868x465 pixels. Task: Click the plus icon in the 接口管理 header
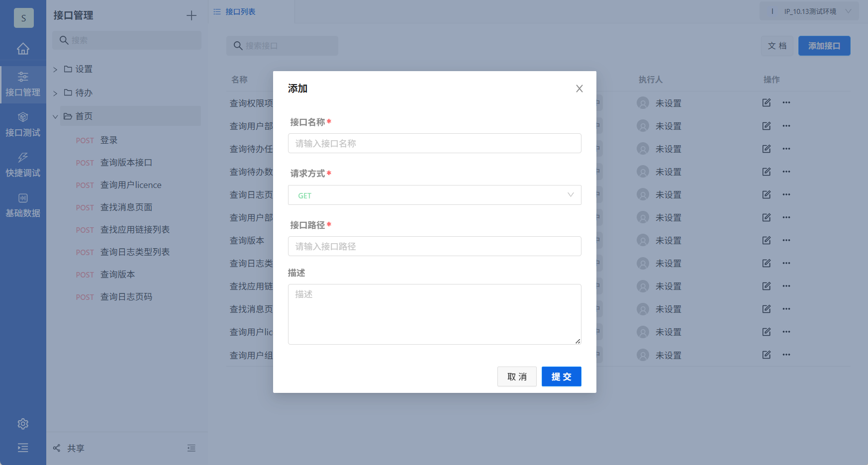[x=191, y=15]
